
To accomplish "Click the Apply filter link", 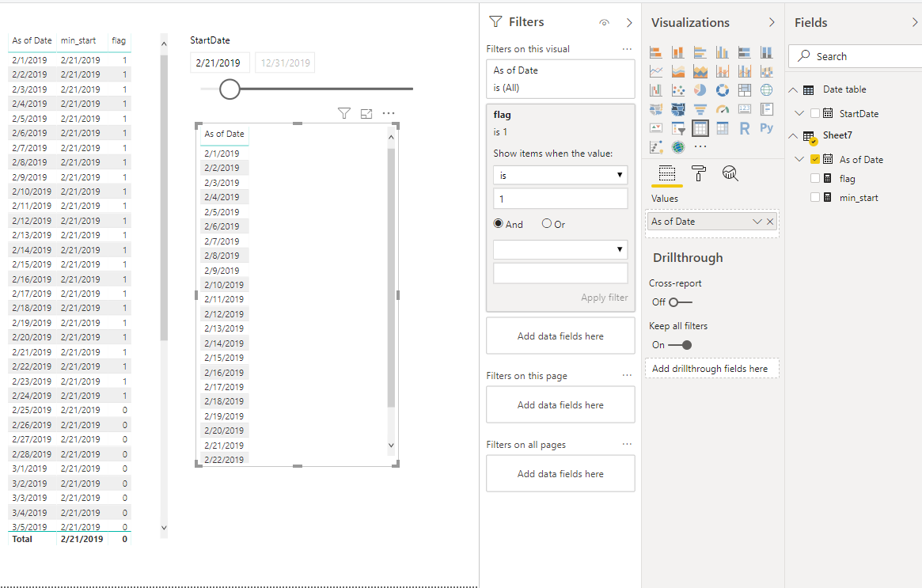I will click(x=605, y=298).
